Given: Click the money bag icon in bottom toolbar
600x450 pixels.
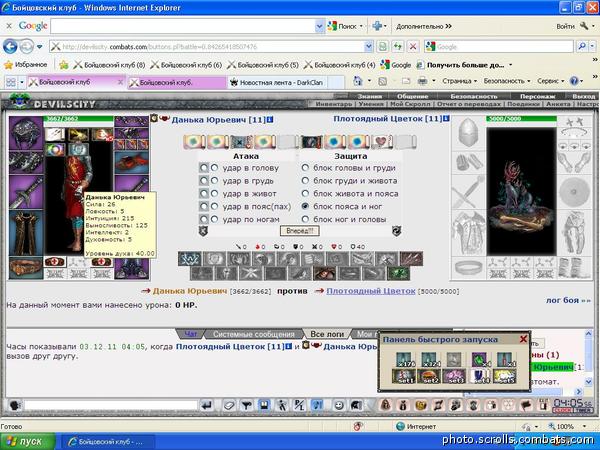Looking at the screenshot, I should pyautogui.click(x=403, y=405).
